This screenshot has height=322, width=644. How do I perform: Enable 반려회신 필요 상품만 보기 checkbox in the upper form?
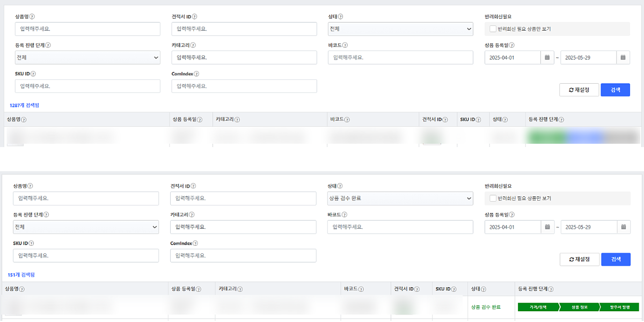click(493, 29)
